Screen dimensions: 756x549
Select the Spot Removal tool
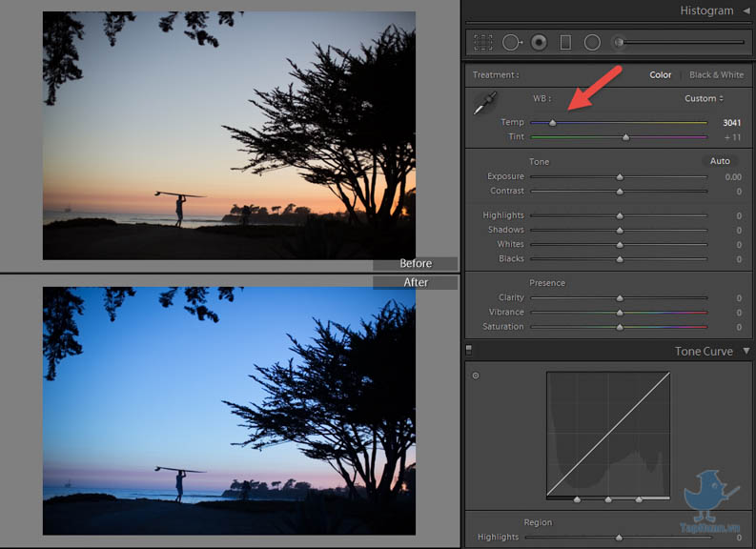pyautogui.click(x=512, y=43)
